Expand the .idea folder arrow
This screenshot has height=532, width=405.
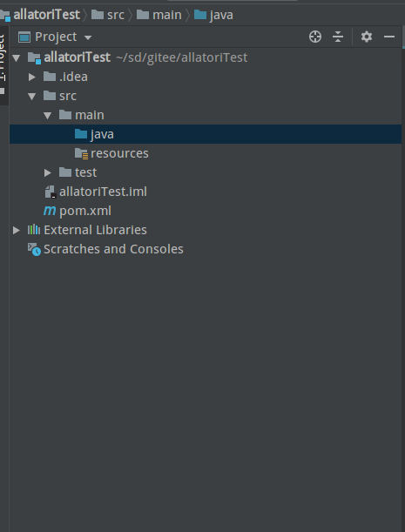pyautogui.click(x=32, y=77)
